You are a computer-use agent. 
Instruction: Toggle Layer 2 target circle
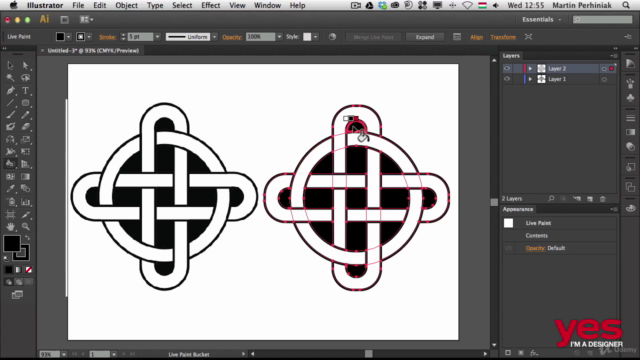[x=604, y=69]
